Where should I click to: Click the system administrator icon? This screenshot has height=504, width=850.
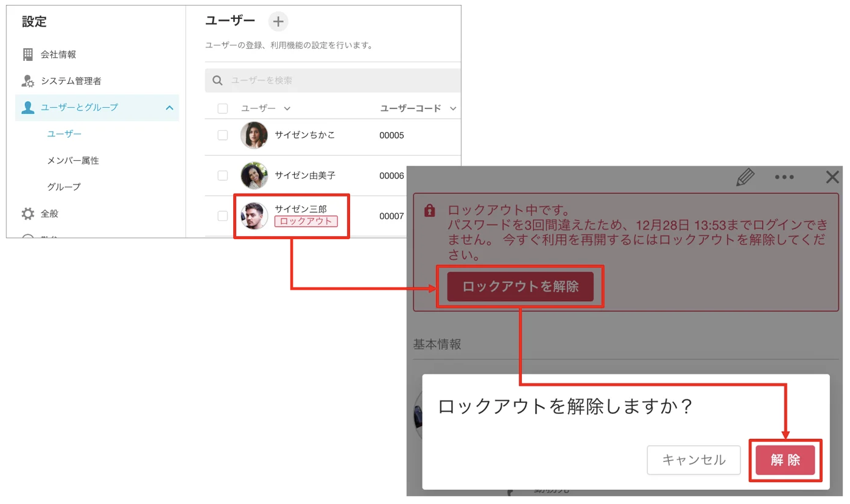click(x=28, y=81)
